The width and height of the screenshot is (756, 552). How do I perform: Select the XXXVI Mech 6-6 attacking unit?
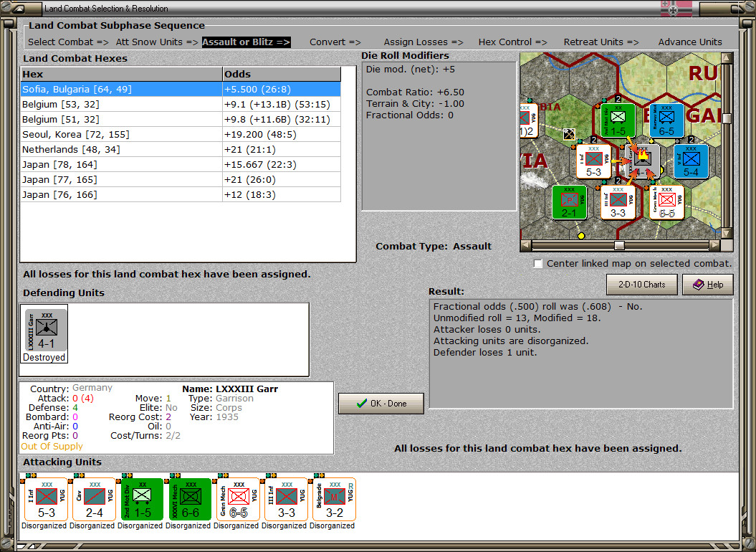pos(190,500)
